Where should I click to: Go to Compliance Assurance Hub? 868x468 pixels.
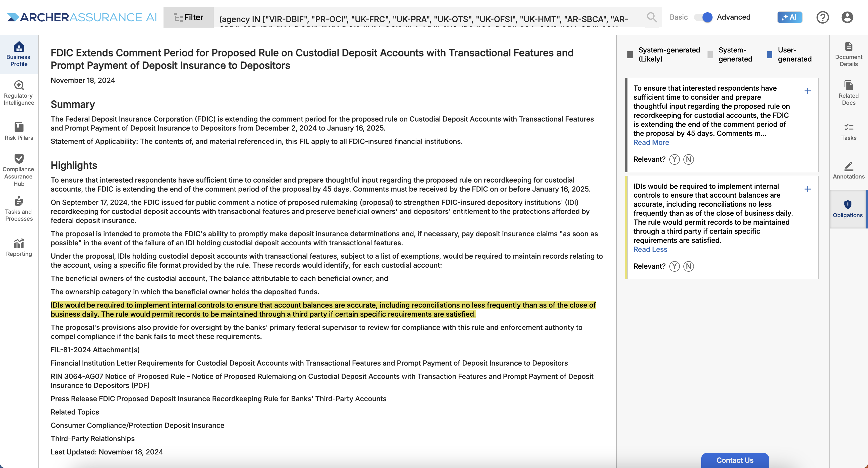(19, 169)
